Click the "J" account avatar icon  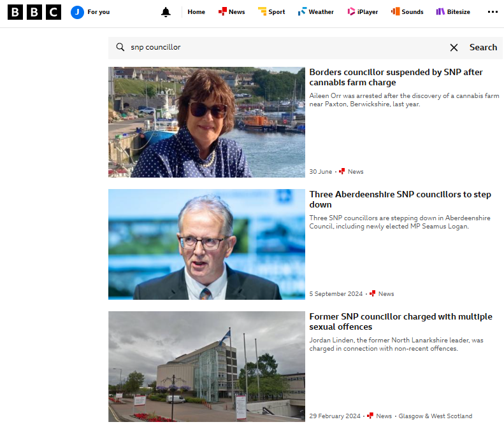click(77, 12)
